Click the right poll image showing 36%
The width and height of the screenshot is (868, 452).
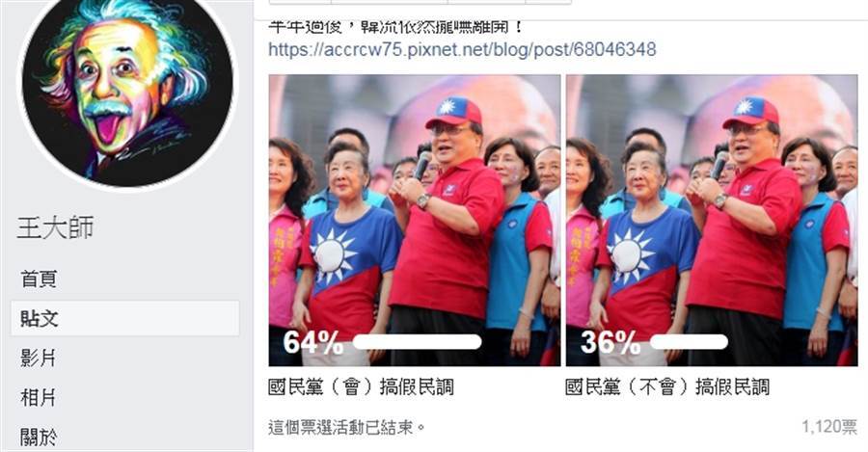[x=712, y=220]
